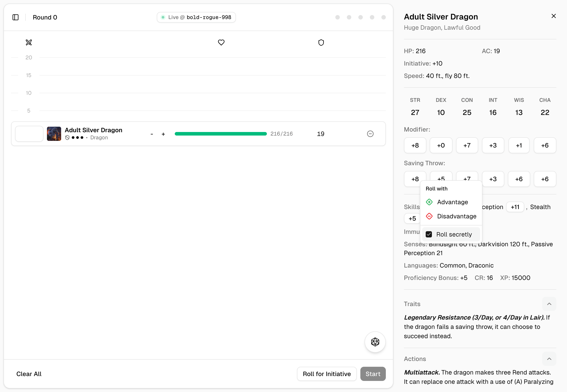
Task: Collapse the Actions section chevron
Action: (549, 359)
